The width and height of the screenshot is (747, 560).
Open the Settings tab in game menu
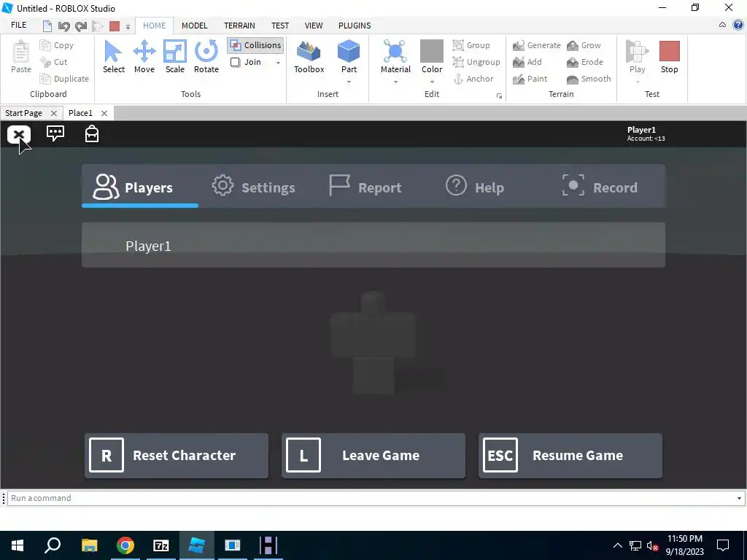253,187
